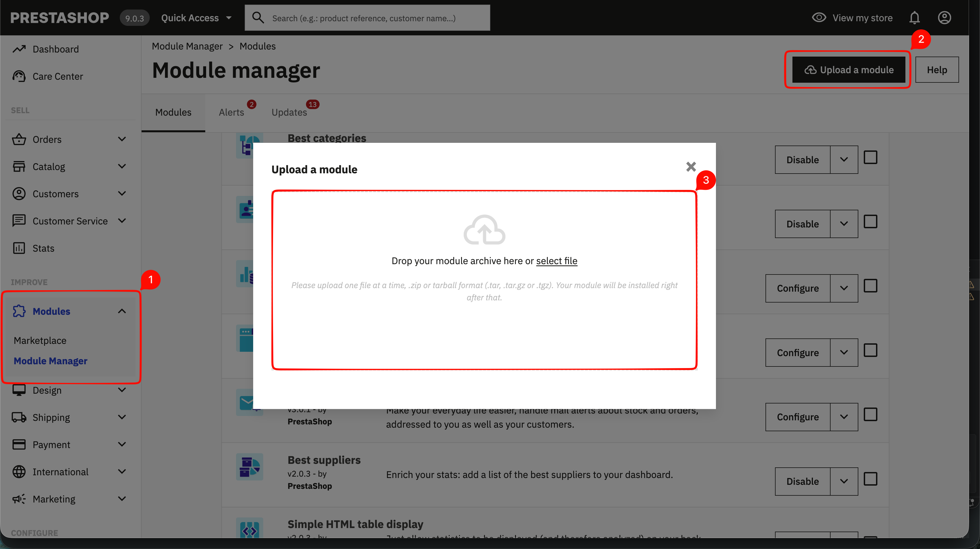Expand the Shipping menu chevron
The height and width of the screenshot is (549, 980).
click(122, 417)
